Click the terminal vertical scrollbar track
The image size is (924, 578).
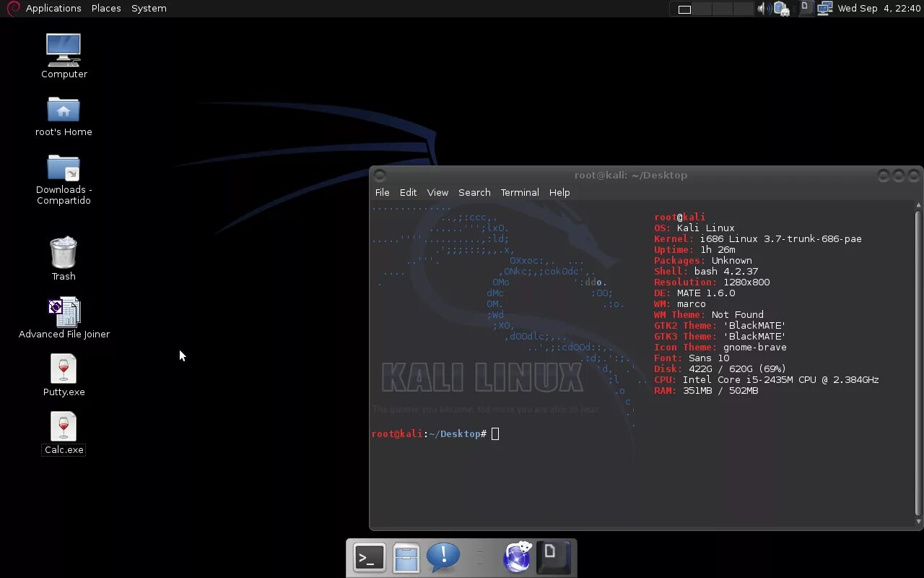[918, 363]
